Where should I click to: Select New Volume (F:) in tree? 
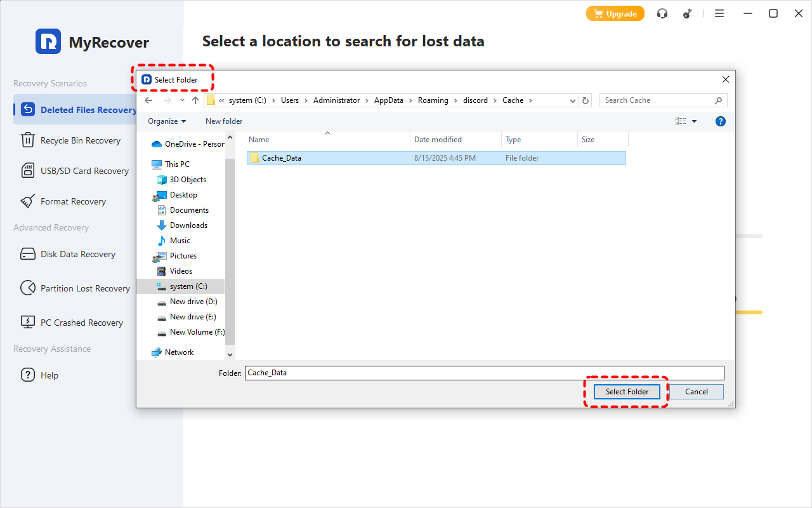pos(190,332)
